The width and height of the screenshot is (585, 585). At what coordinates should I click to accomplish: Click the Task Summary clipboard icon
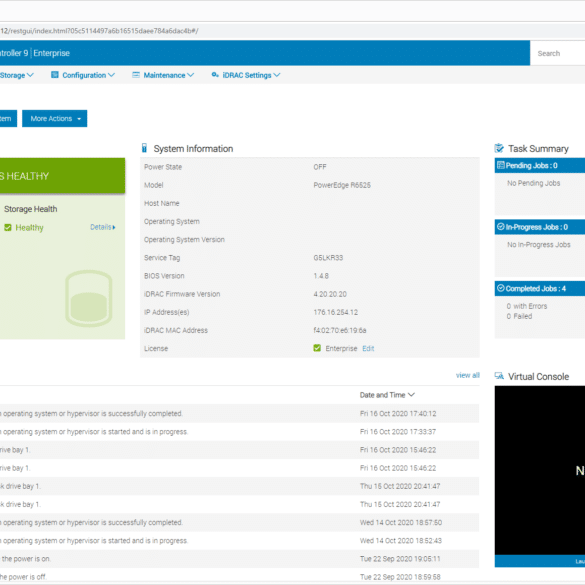(499, 148)
